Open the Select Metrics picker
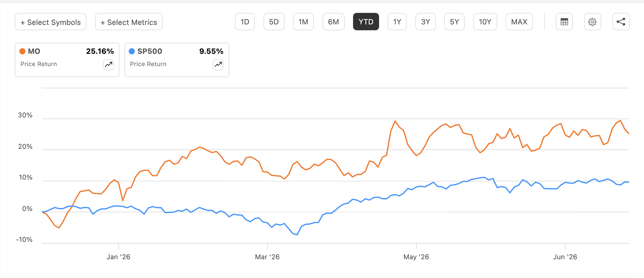Image resolution: width=644 pixels, height=278 pixels. (129, 22)
